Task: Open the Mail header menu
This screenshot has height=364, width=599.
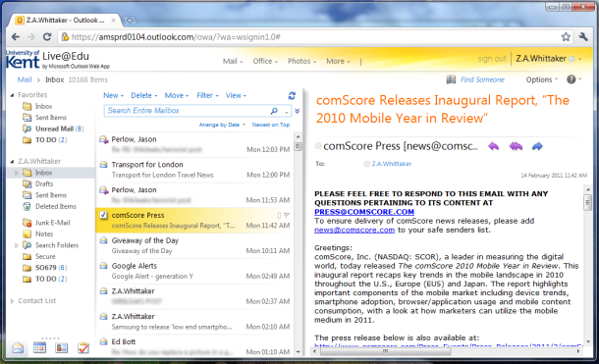Action: tap(233, 61)
